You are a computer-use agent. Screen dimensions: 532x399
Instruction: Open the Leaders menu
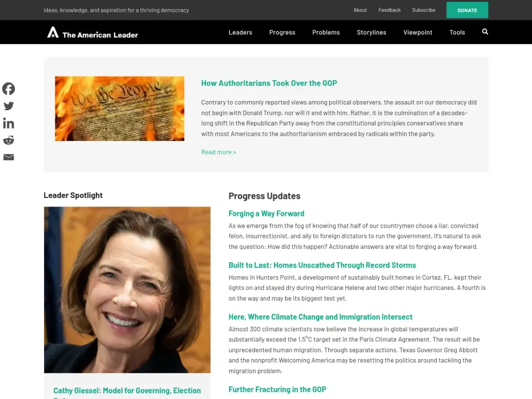coord(240,32)
